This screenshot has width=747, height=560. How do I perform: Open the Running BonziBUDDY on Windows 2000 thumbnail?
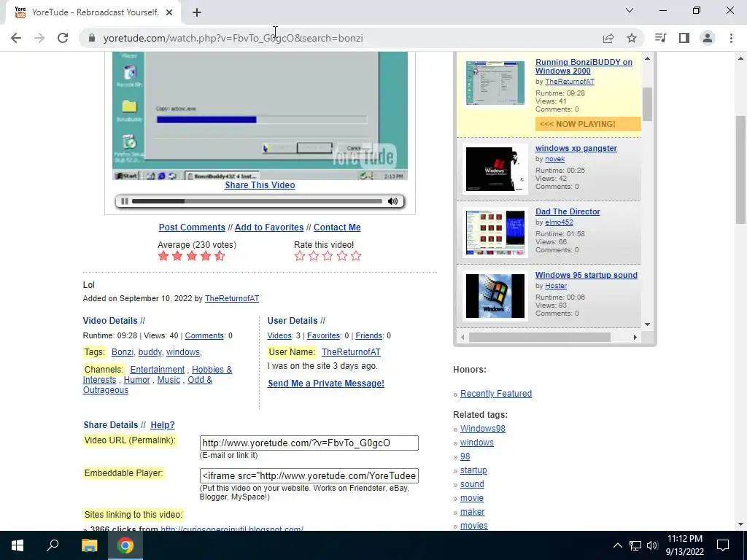click(x=495, y=83)
